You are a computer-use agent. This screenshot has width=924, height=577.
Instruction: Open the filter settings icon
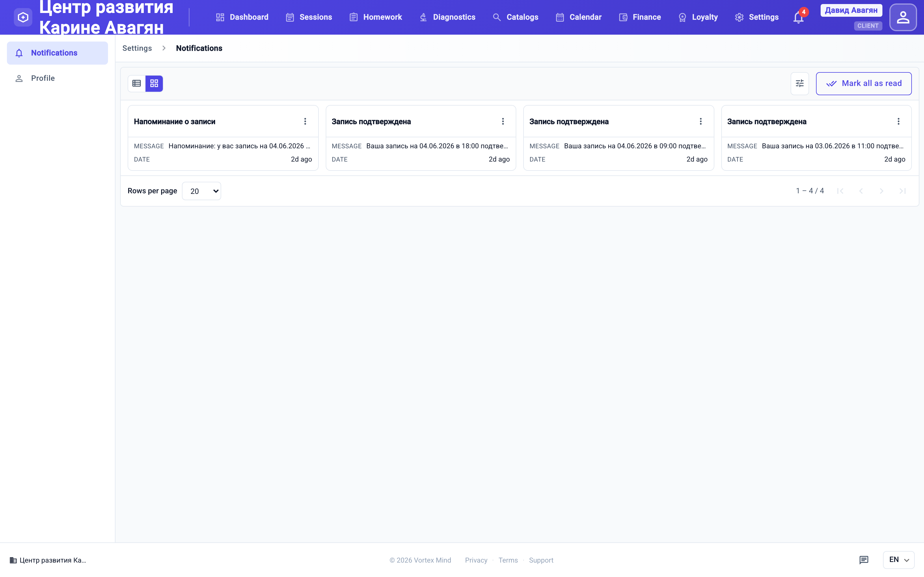[800, 83]
